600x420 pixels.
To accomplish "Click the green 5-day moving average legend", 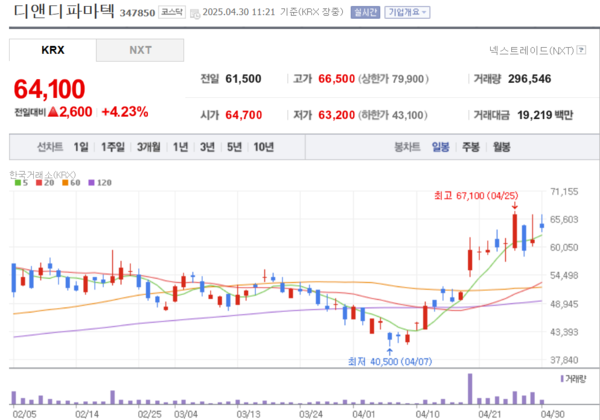I will point(19,183).
